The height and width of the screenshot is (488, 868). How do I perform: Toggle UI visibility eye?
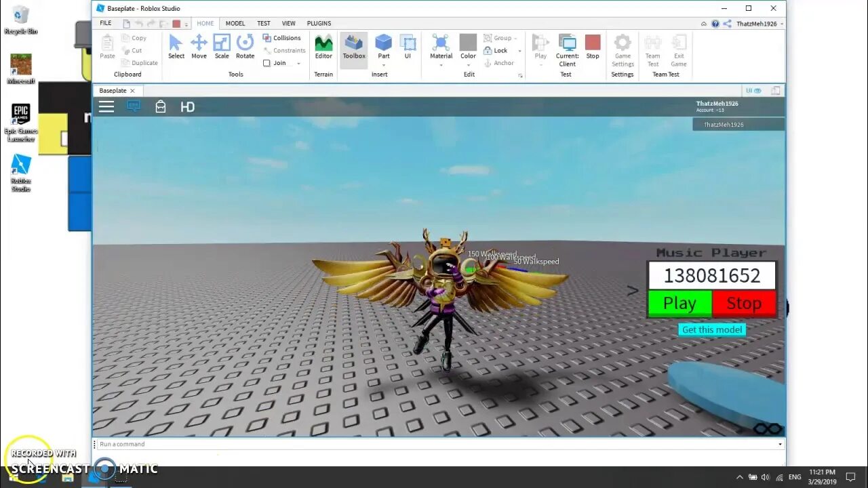point(753,91)
